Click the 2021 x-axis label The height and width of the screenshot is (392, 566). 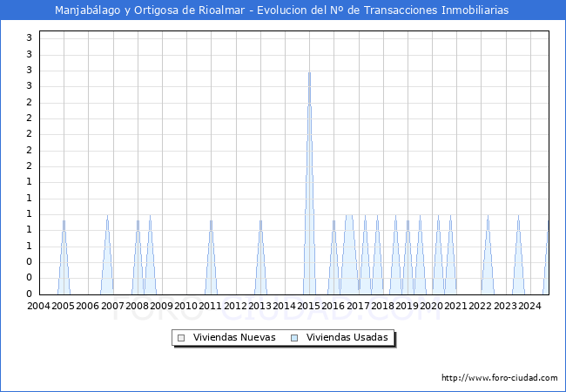tap(456, 306)
